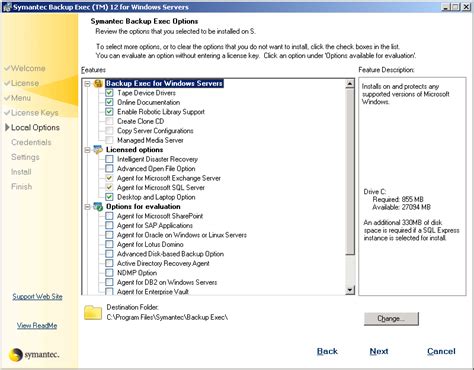This screenshot has height=370, width=474.
Task: Click the Local Options step in sidebar
Action: (35, 128)
